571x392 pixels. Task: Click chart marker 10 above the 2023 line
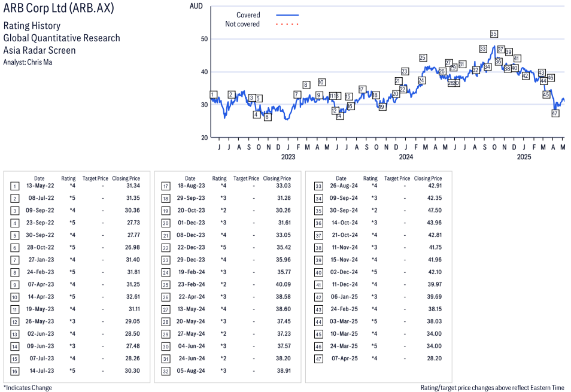321,82
